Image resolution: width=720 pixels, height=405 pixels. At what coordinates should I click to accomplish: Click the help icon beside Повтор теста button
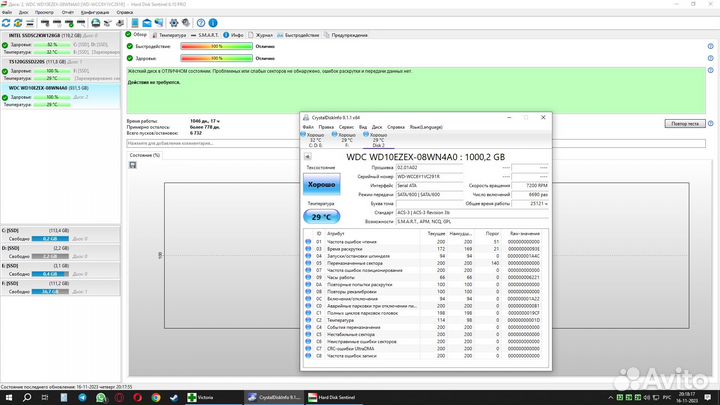coord(710,124)
